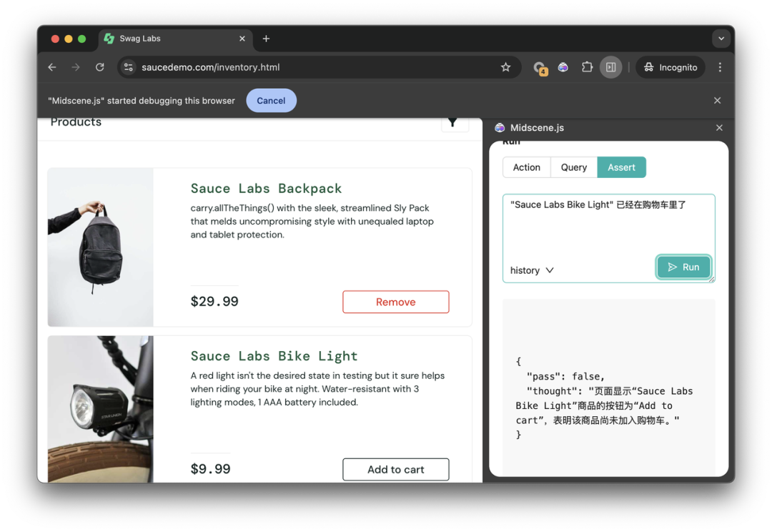Click the address bar URL
Image resolution: width=772 pixels, height=532 pixels.
click(211, 67)
